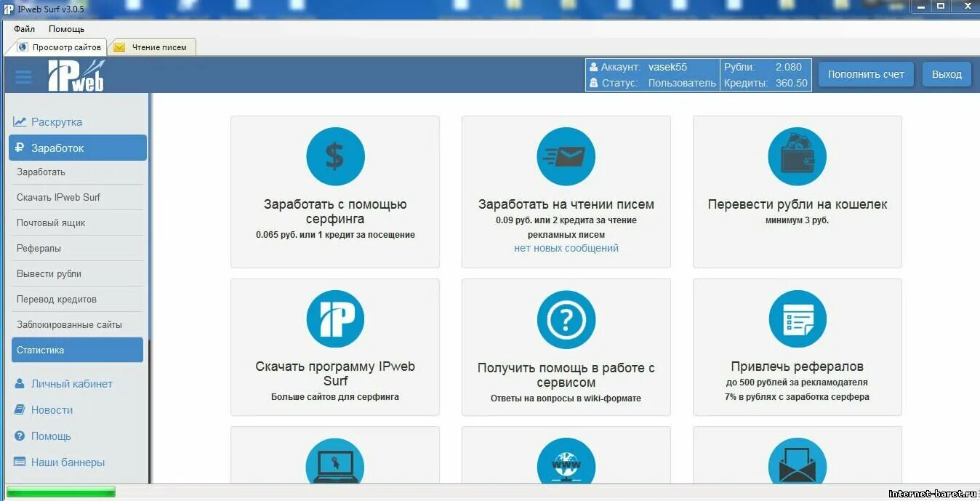Select the Заработок sidebar section
Screen dimensions: 980x501
78,148
